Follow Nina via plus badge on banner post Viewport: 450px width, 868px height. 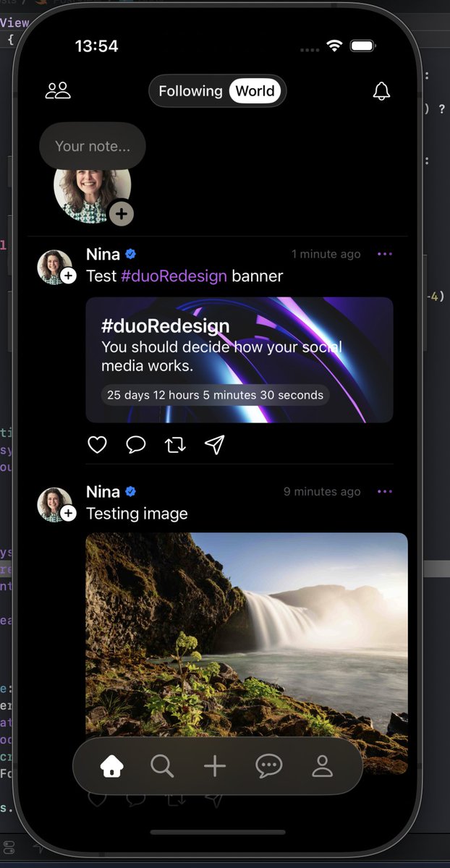pyautogui.click(x=68, y=276)
